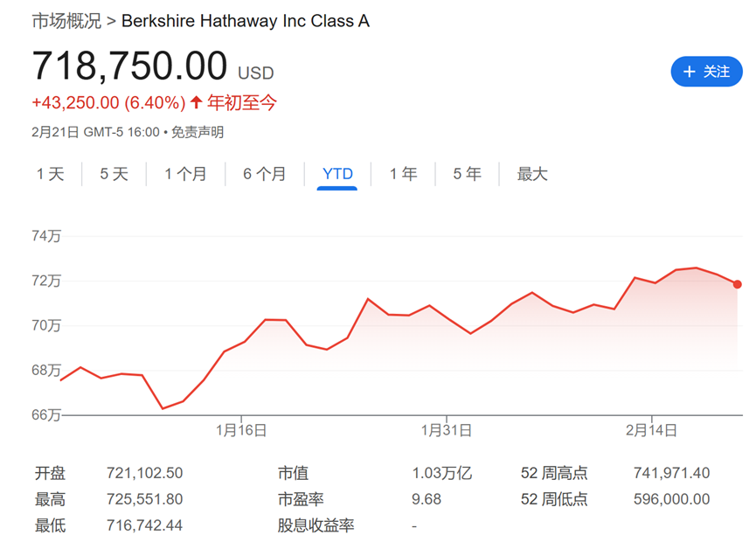Open the 1个月 chart view
The image size is (756, 542).
click(x=185, y=174)
